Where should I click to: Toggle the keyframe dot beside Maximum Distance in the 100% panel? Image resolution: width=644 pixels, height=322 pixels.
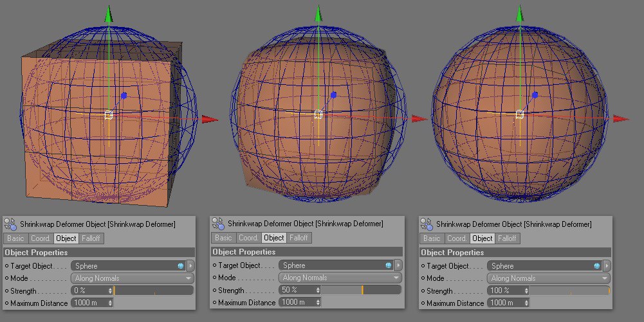point(423,303)
